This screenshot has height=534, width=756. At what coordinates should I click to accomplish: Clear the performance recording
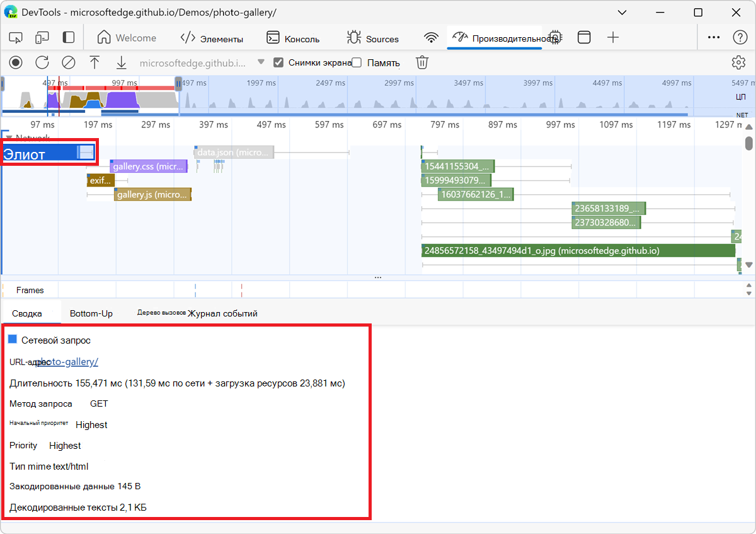(x=69, y=62)
